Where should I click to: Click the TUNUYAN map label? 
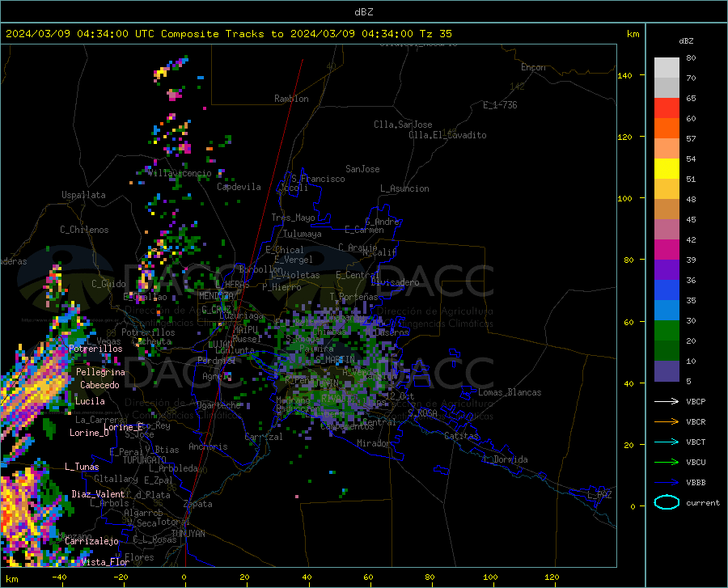pyautogui.click(x=188, y=534)
